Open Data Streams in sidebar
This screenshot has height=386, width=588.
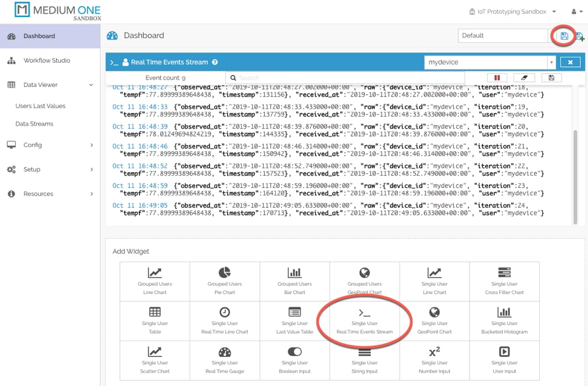tap(34, 124)
